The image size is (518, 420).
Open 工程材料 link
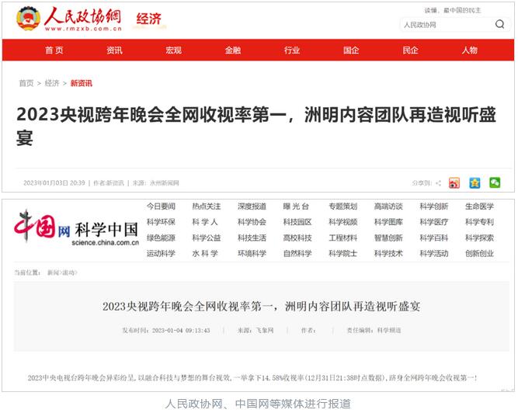[x=343, y=238]
